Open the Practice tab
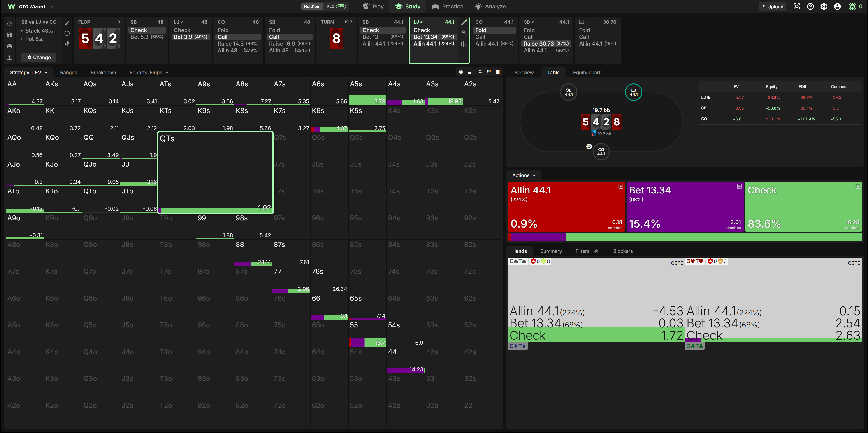The height and width of the screenshot is (433, 868). click(x=448, y=6)
